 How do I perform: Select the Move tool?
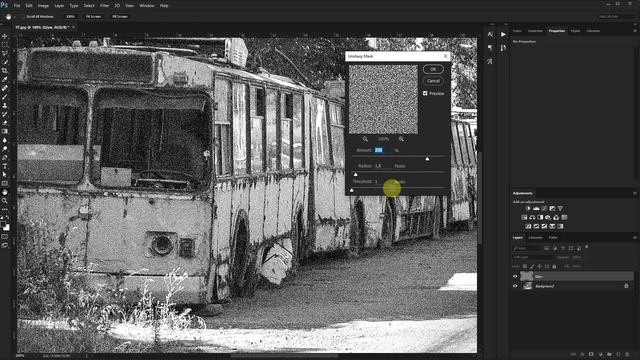pyautogui.click(x=5, y=36)
